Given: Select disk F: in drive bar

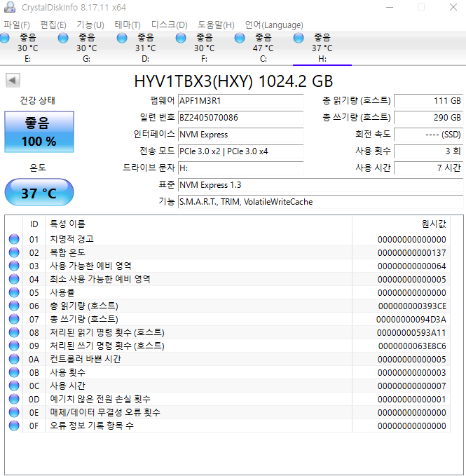Looking at the screenshot, I should click(204, 48).
